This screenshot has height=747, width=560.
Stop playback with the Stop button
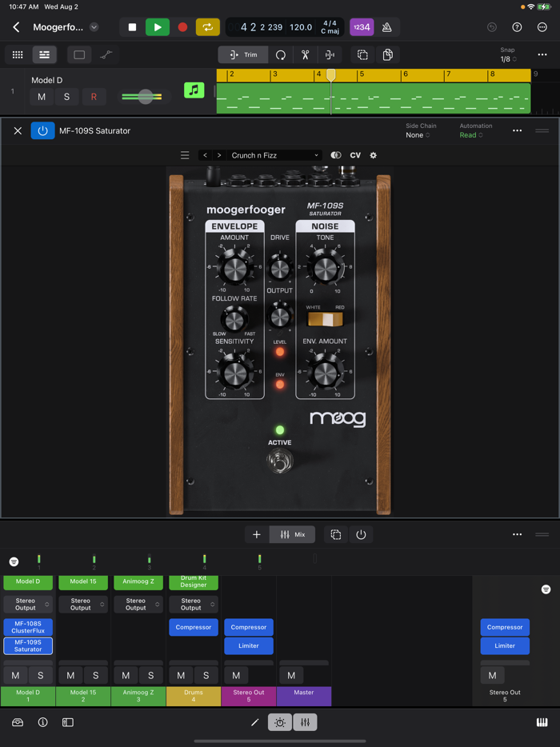(x=132, y=27)
